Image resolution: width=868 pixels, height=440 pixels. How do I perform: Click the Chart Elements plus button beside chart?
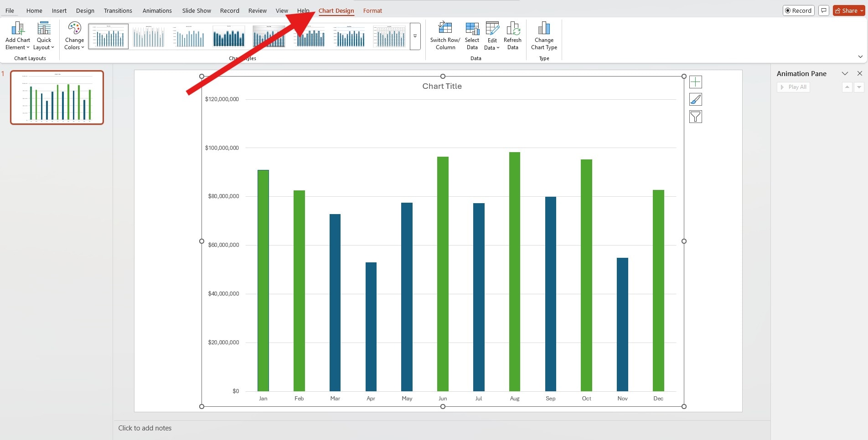click(x=695, y=82)
